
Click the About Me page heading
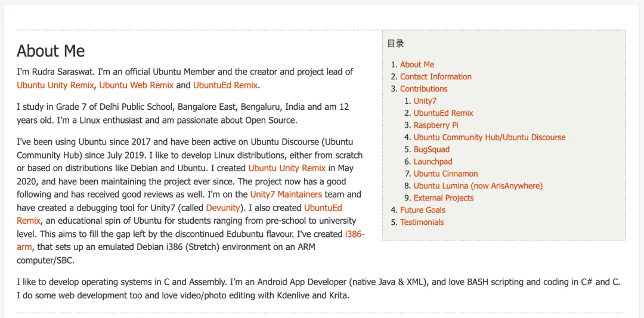[x=51, y=51]
